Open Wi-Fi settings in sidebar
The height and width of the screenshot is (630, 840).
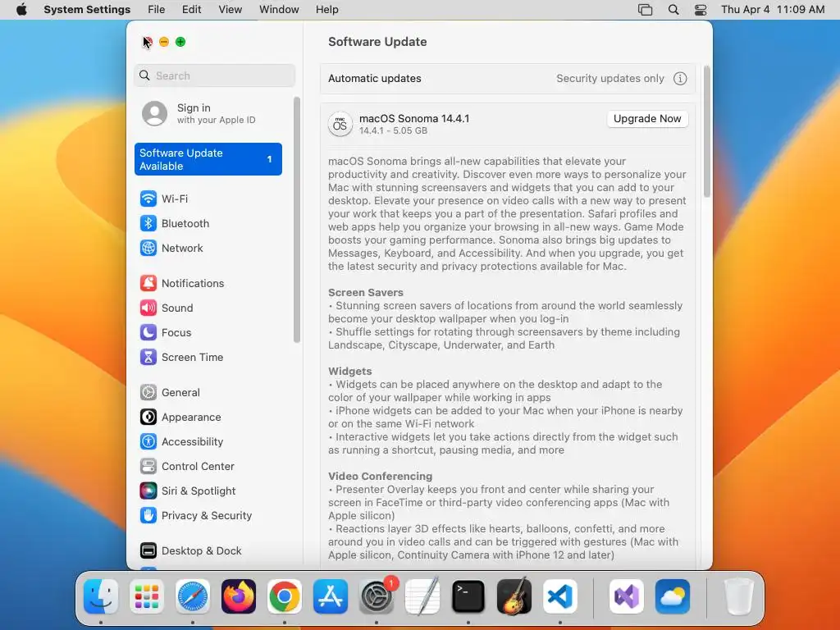208,199
